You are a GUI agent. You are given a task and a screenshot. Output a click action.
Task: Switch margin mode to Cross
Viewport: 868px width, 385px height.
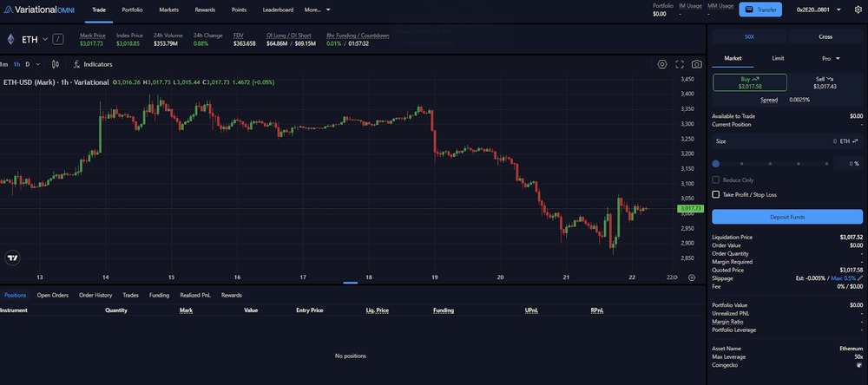(x=825, y=36)
